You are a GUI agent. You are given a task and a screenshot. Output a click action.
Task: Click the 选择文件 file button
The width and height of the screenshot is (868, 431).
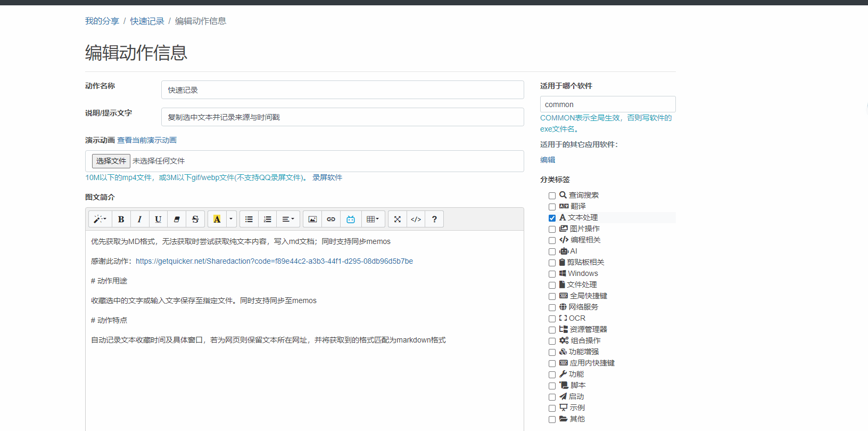(111, 161)
